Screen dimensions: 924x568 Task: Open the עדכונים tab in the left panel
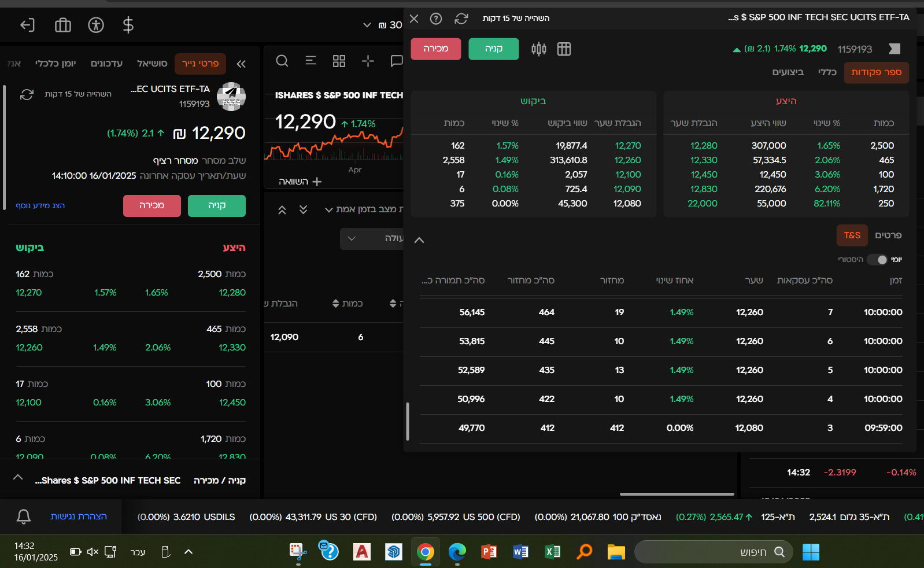(x=106, y=64)
